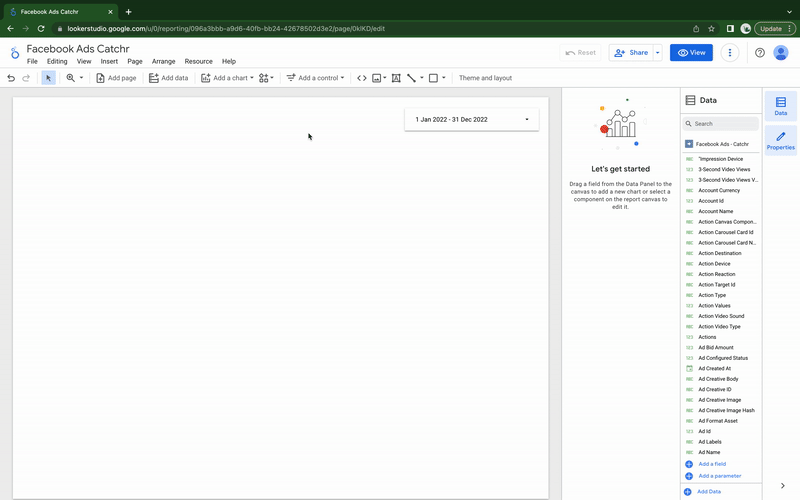Bookmark this page with star icon

tap(711, 28)
